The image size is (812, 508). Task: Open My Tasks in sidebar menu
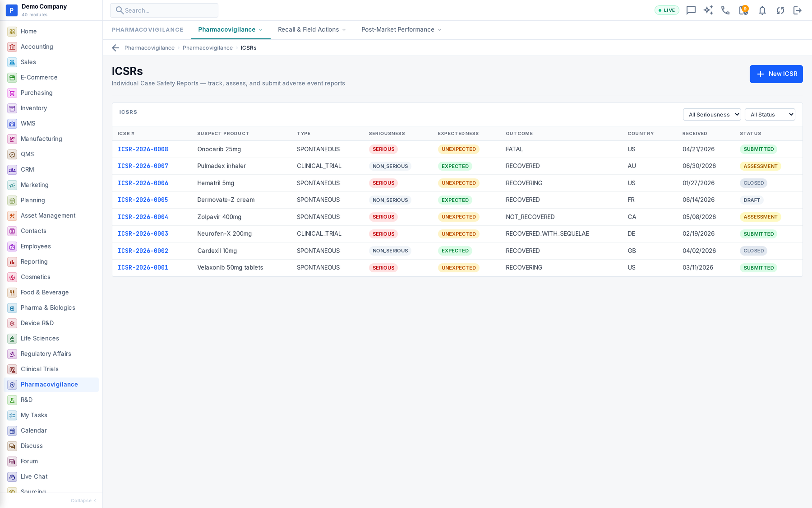[x=51, y=415]
